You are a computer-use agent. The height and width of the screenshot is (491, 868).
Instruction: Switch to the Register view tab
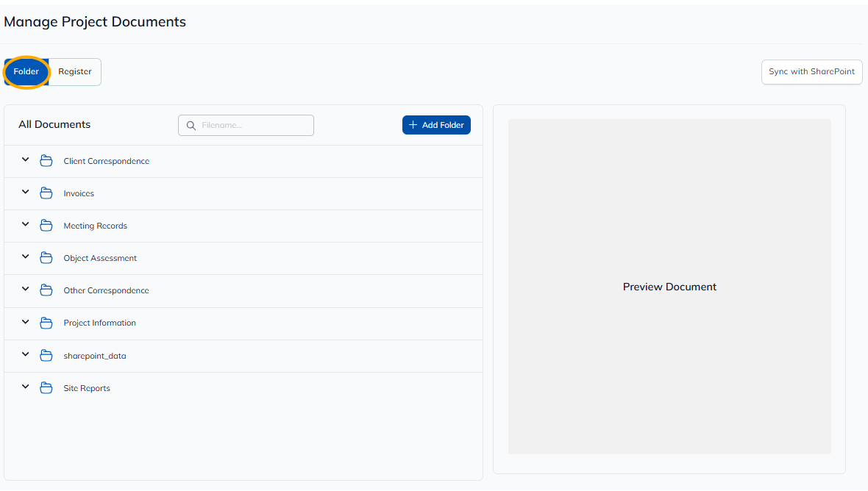[75, 72]
